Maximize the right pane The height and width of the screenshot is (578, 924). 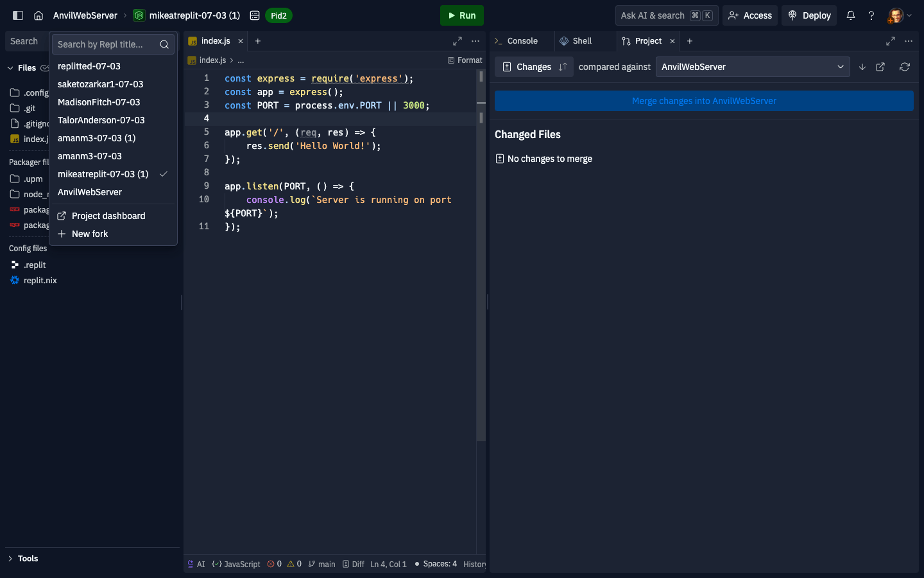(891, 41)
